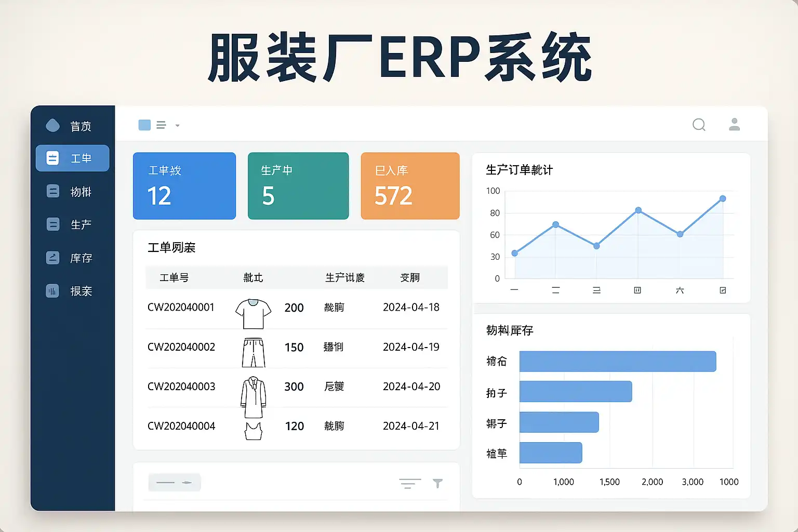Expand the small caret dropdown in the header
The width and height of the screenshot is (798, 532).
pyautogui.click(x=178, y=126)
